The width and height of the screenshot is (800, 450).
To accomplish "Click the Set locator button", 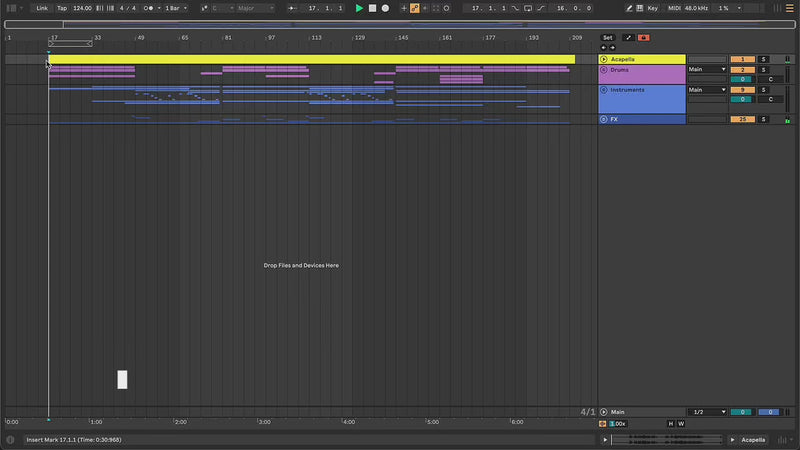I will 607,37.
